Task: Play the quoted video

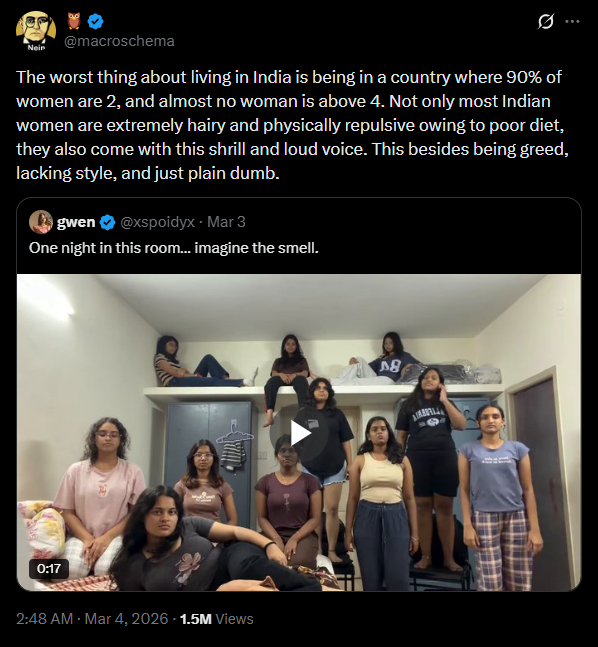Action: (299, 433)
